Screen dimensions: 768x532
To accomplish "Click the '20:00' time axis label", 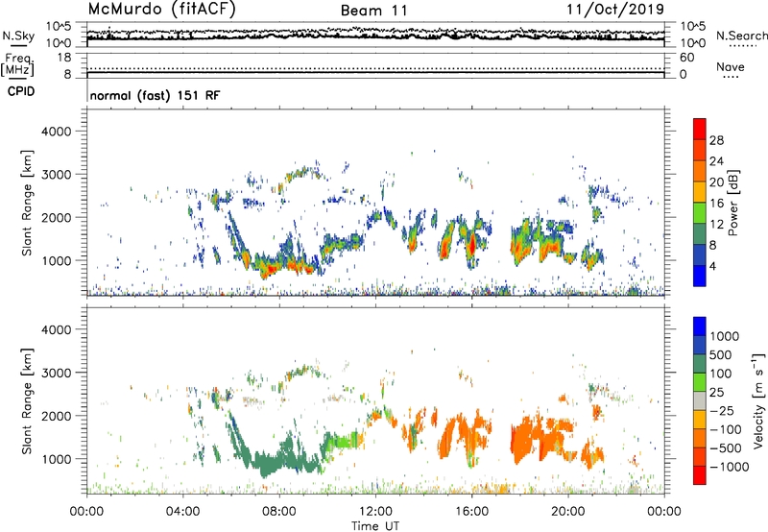I will [567, 512].
